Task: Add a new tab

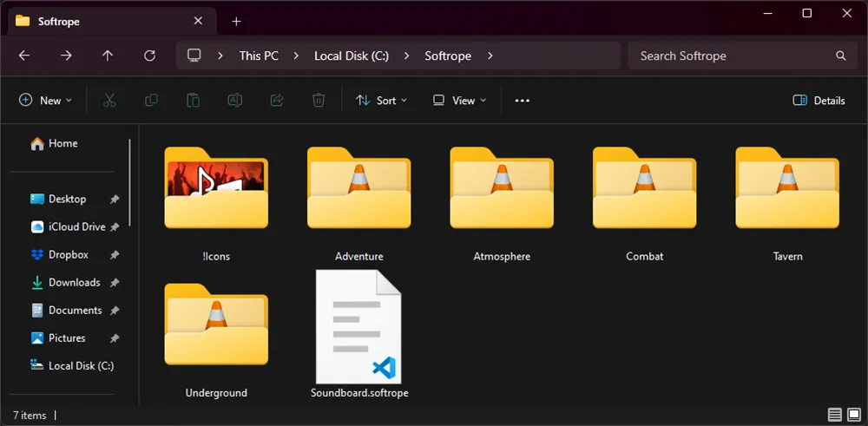Action: 236,21
